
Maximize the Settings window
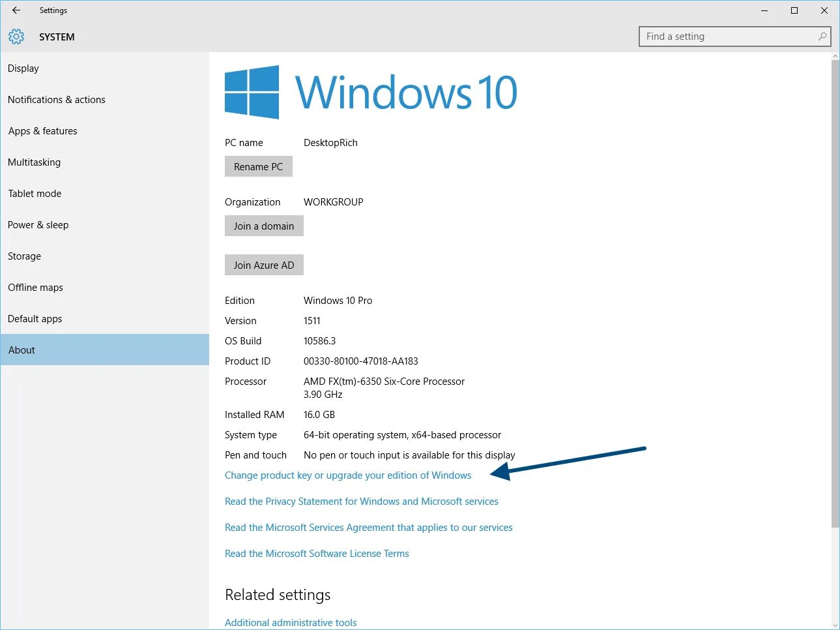(x=794, y=10)
